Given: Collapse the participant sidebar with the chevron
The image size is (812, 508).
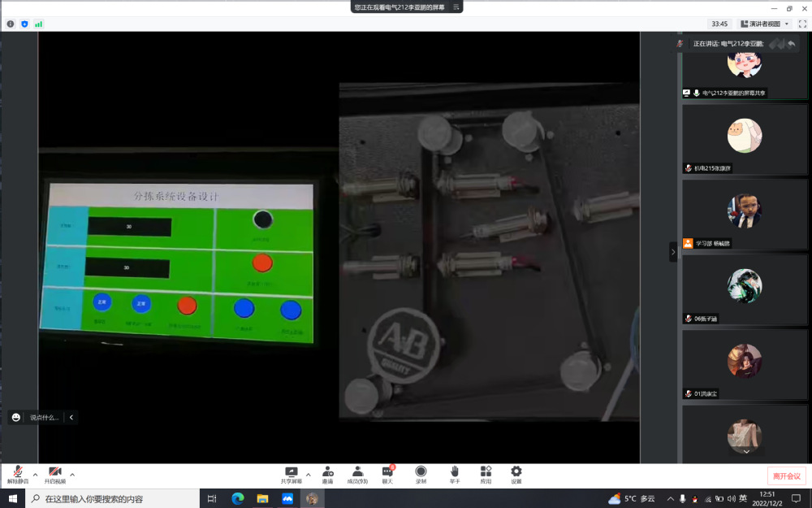Looking at the screenshot, I should 672,252.
